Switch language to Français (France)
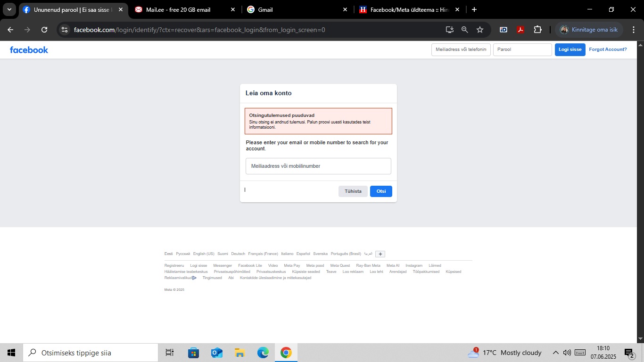 point(263,254)
